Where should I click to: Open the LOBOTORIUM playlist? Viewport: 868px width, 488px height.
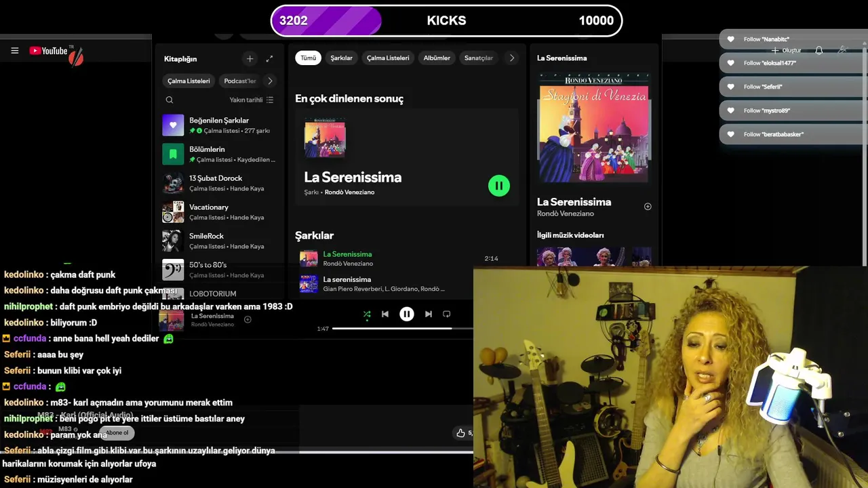[x=219, y=294]
